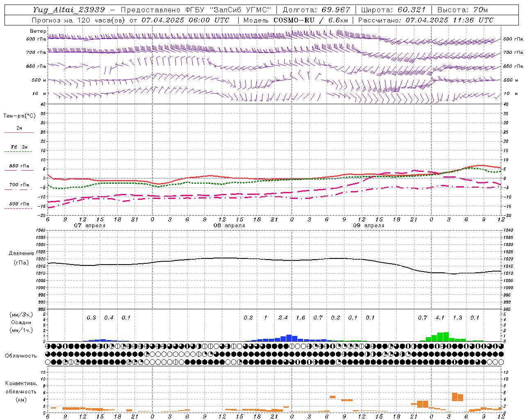Click the tallest green precipitation bar
Image resolution: width=525 pixels, height=420 pixels.
coord(446,337)
